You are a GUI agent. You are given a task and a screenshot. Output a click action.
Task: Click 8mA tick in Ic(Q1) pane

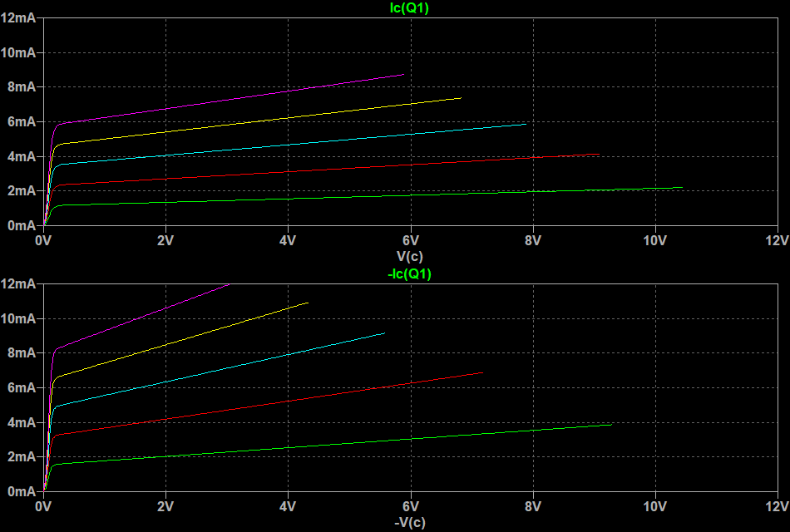[22, 87]
